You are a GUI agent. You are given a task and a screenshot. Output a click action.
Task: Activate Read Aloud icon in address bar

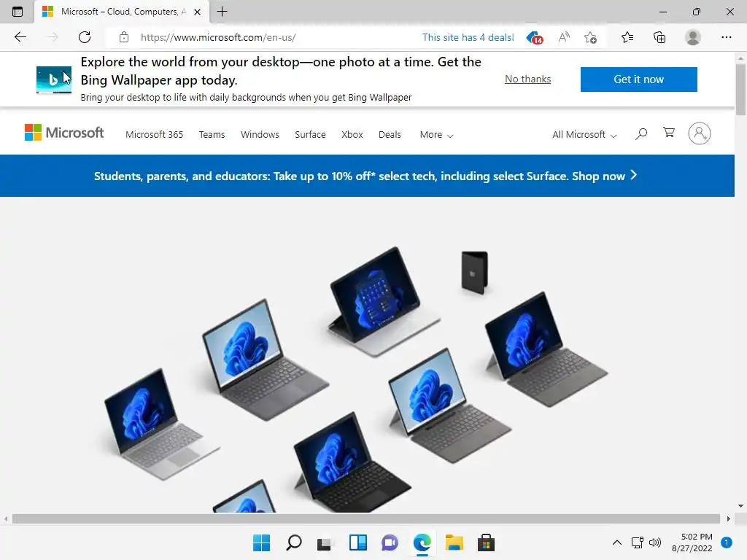click(x=564, y=37)
